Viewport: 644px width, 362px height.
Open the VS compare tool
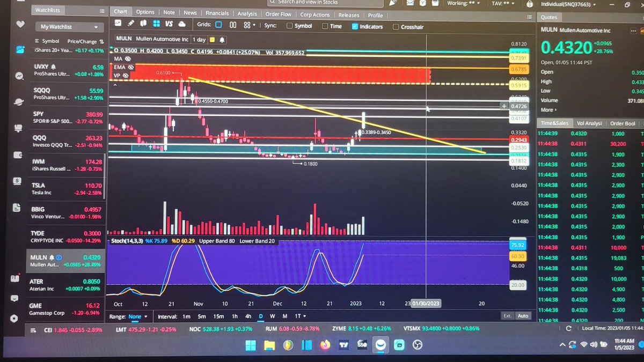tap(169, 24)
